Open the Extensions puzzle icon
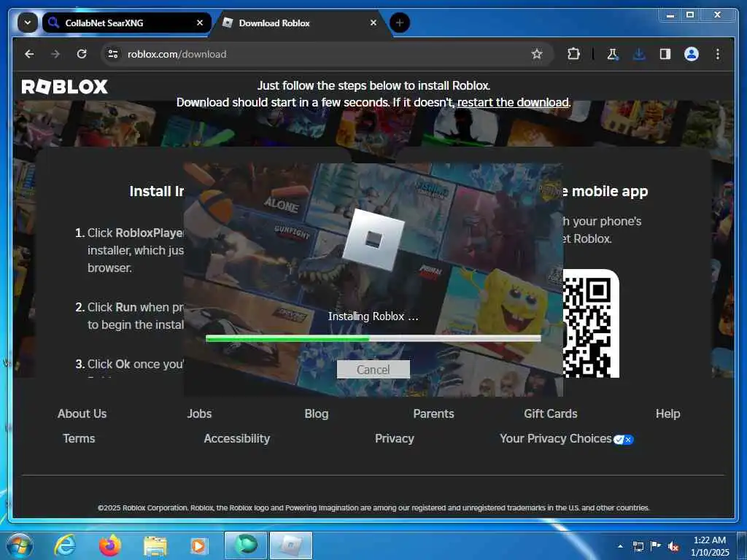Image resolution: width=747 pixels, height=560 pixels. click(573, 54)
